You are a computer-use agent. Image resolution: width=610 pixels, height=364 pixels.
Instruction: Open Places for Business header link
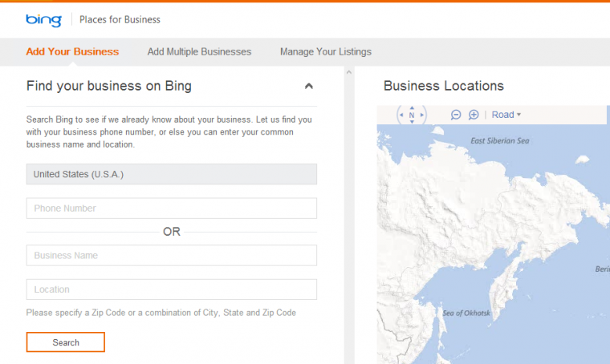pyautogui.click(x=120, y=20)
